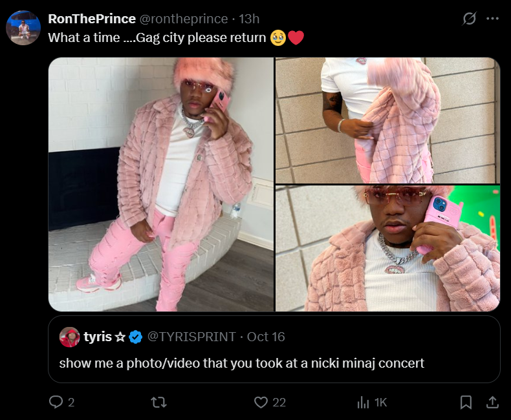The height and width of the screenshot is (420, 511).
Task: Open tyris quoted tweet avatar
Action: [69, 337]
